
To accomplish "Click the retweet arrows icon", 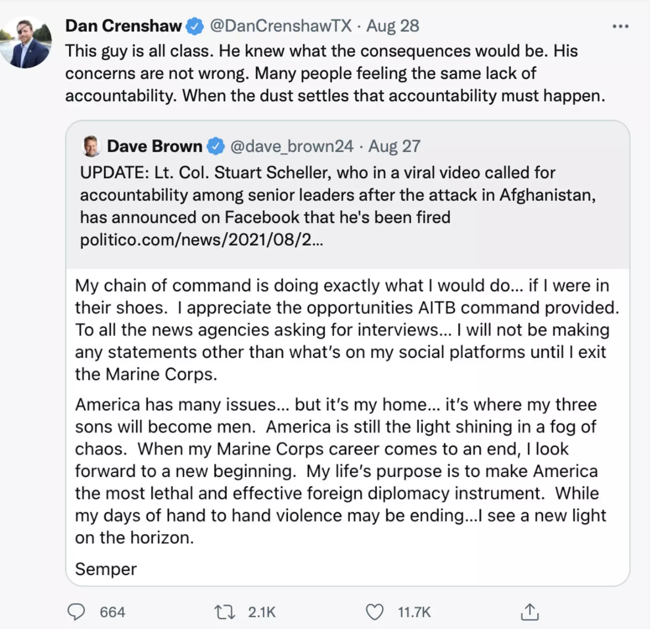I will pos(225,612).
